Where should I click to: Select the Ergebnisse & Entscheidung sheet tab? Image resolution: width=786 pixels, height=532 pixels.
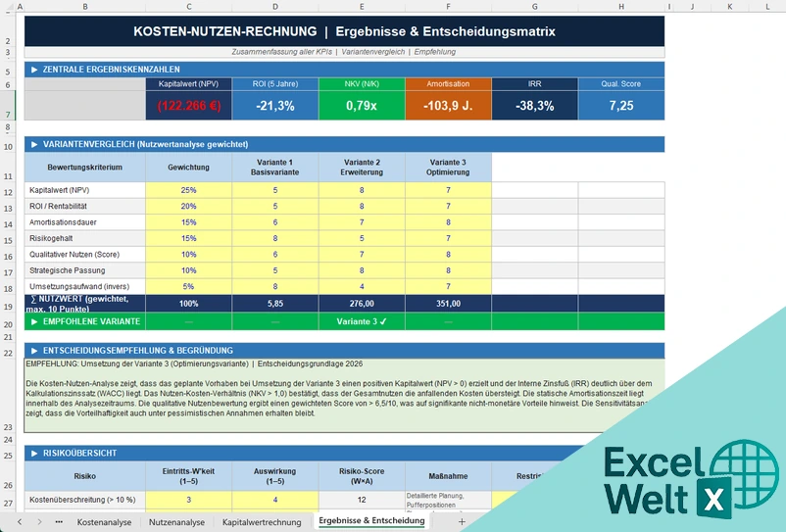point(371,521)
